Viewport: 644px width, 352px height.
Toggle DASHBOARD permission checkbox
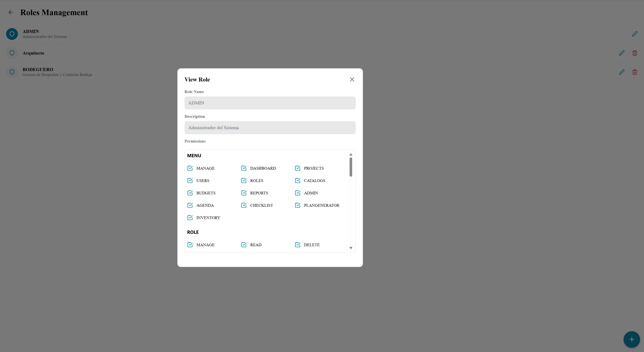(x=244, y=168)
